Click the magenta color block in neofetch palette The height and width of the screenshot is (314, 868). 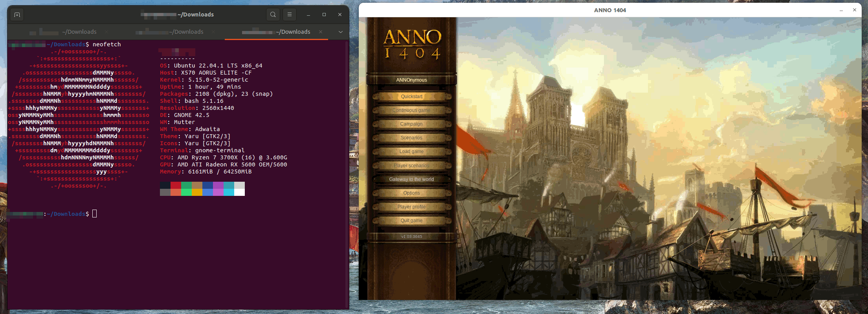(218, 185)
